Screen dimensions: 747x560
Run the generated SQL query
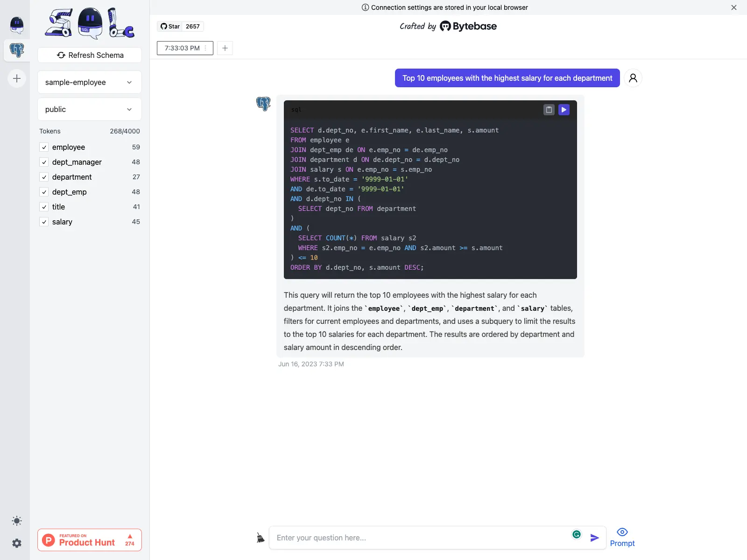(564, 110)
